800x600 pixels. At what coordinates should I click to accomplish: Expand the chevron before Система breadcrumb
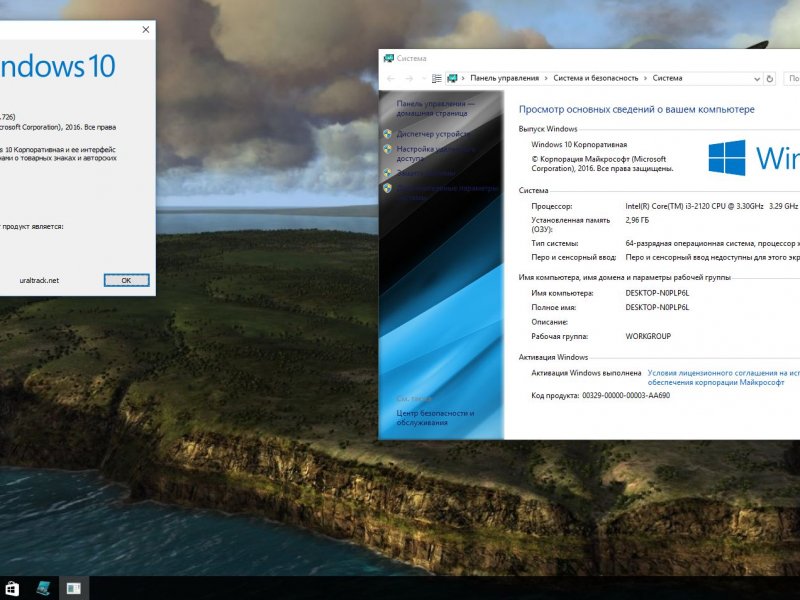645,79
